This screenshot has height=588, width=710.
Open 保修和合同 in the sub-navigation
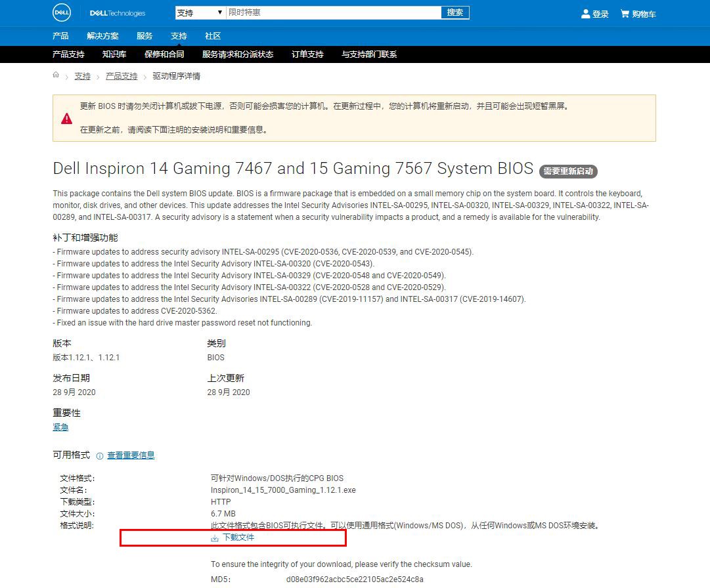point(164,54)
